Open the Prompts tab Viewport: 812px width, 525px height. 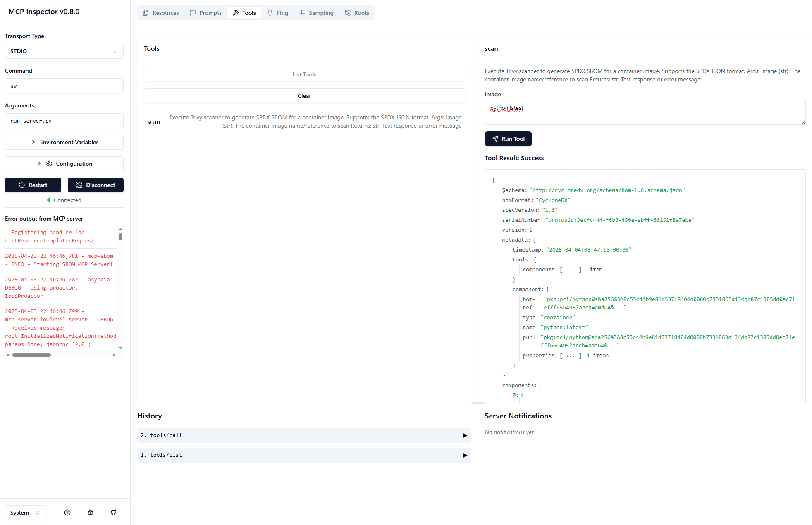pos(205,13)
